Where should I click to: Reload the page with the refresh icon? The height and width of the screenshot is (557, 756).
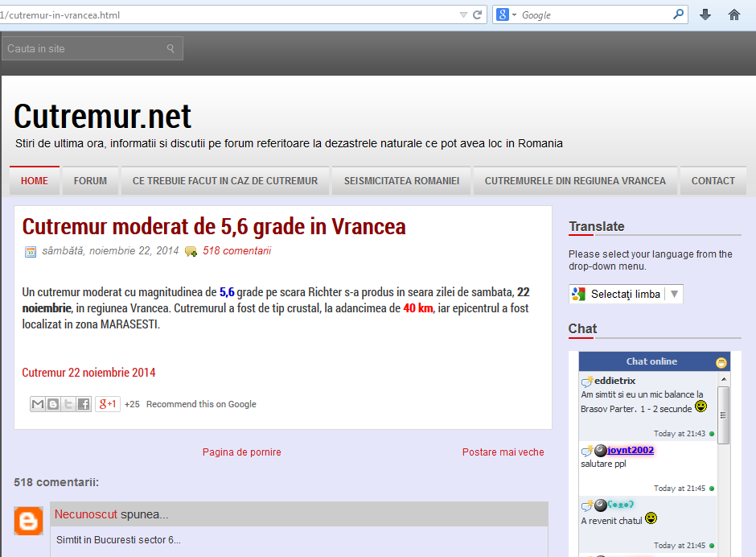click(x=477, y=15)
